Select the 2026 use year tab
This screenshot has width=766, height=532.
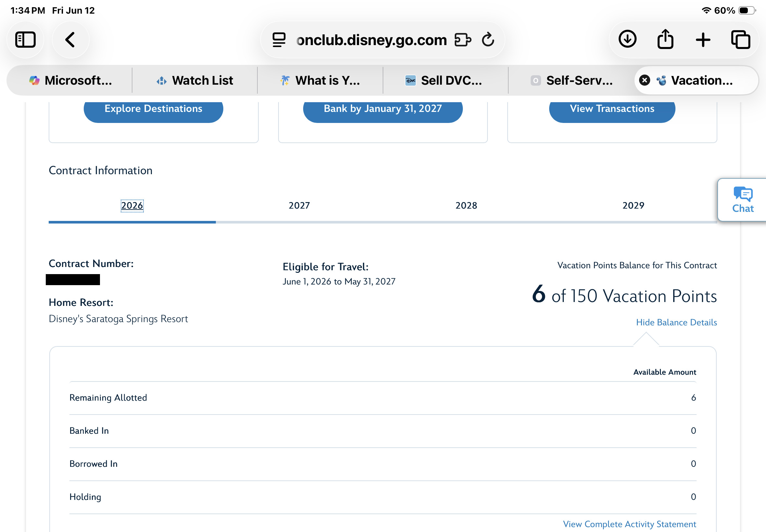[x=132, y=205]
